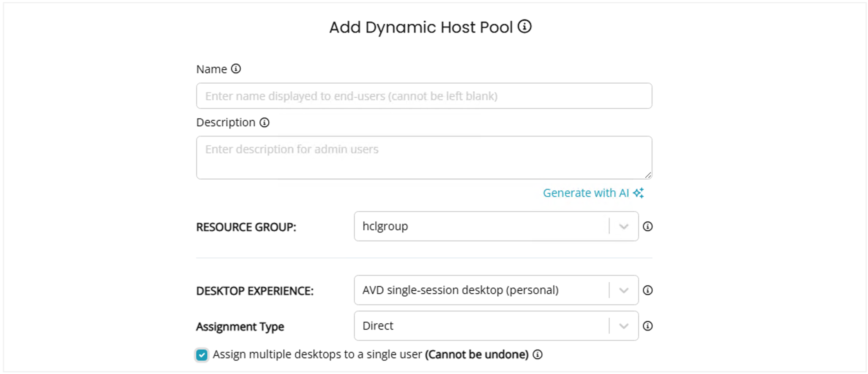Click the info icon next to Name label

click(236, 69)
